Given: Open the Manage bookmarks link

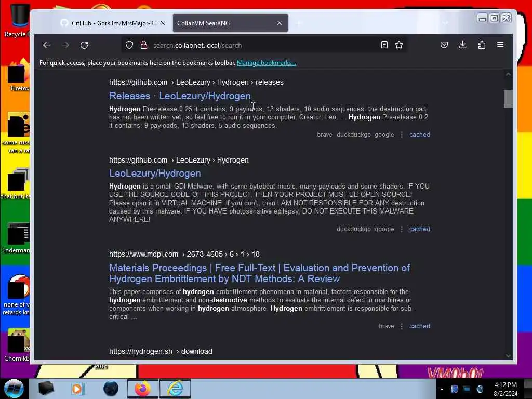Looking at the screenshot, I should point(267,63).
